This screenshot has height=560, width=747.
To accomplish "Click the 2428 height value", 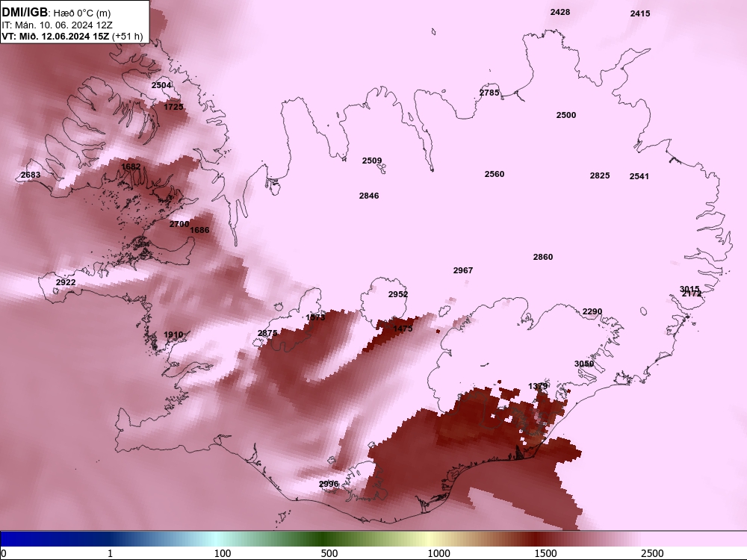I will coord(560,12).
